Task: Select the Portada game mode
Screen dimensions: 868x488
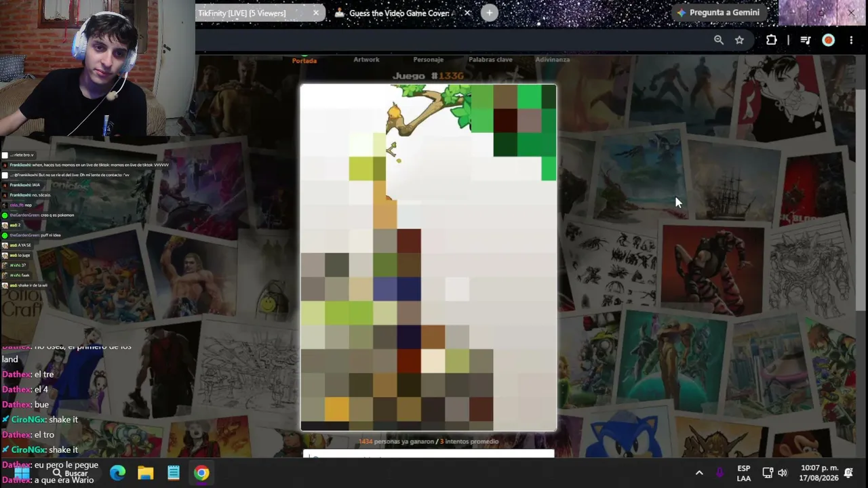Action: click(304, 60)
